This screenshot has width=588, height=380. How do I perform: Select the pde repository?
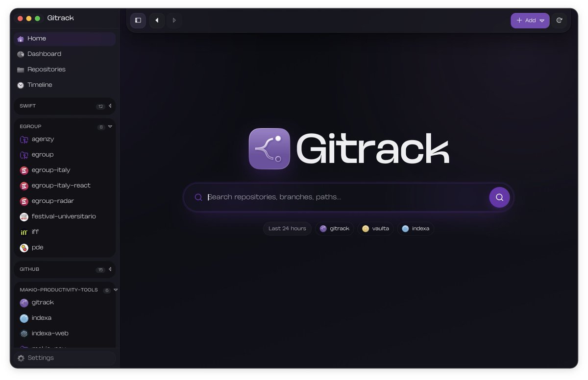[x=65, y=248]
